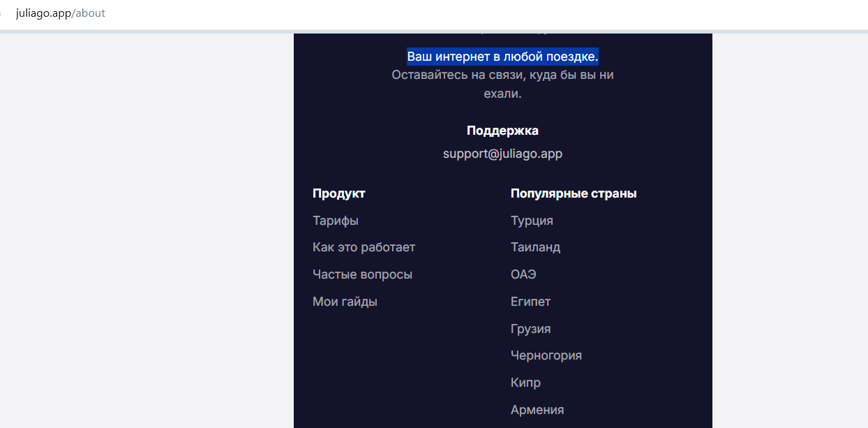The width and height of the screenshot is (868, 428).
Task: Click the Поддержка heading
Action: (502, 131)
